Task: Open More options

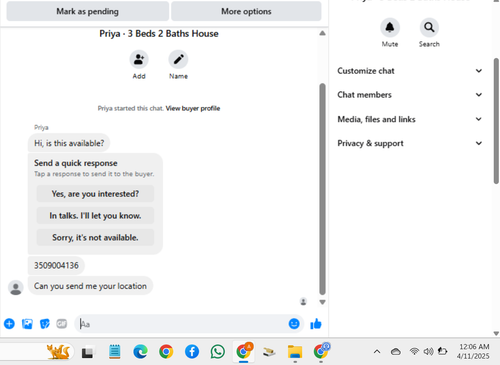Action: [x=246, y=11]
